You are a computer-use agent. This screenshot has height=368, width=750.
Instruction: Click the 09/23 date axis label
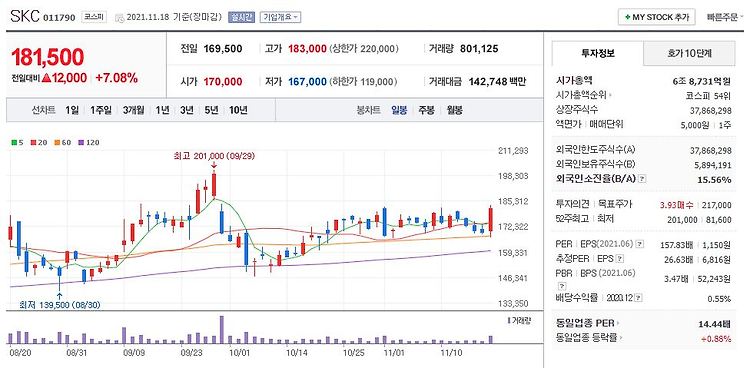point(192,353)
